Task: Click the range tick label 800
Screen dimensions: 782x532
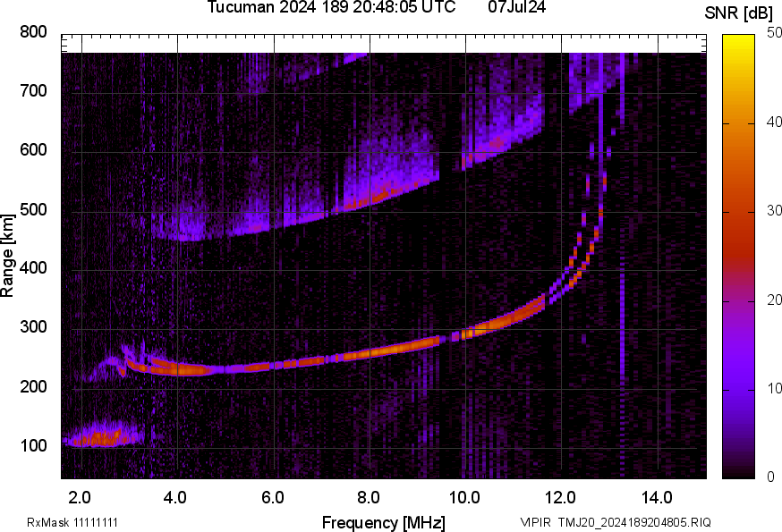Action: tap(33, 32)
